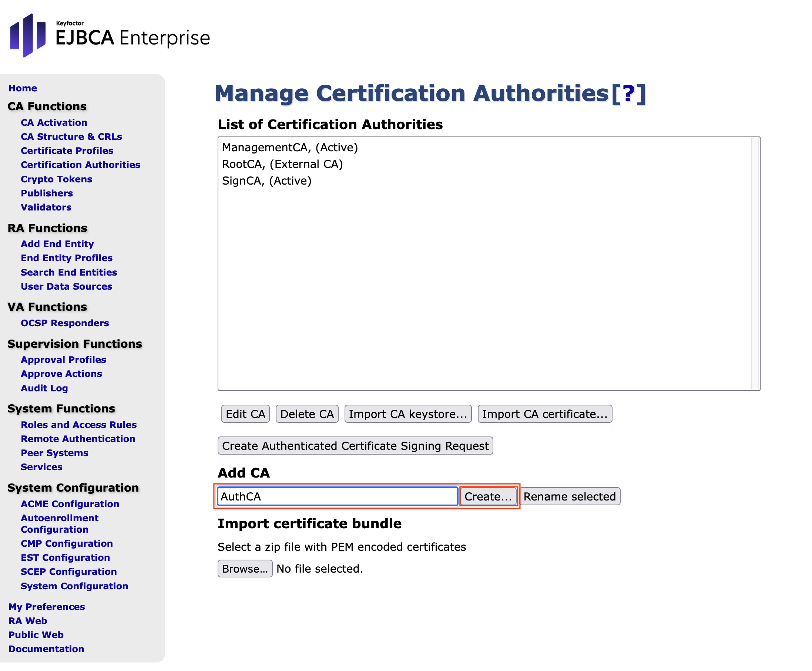
Task: Open the help [?] link in title
Action: [x=628, y=94]
